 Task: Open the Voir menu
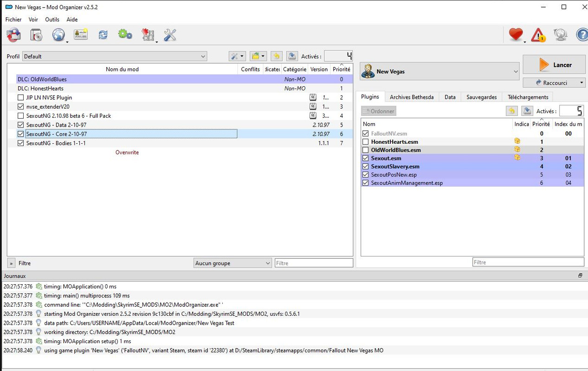(x=33, y=19)
